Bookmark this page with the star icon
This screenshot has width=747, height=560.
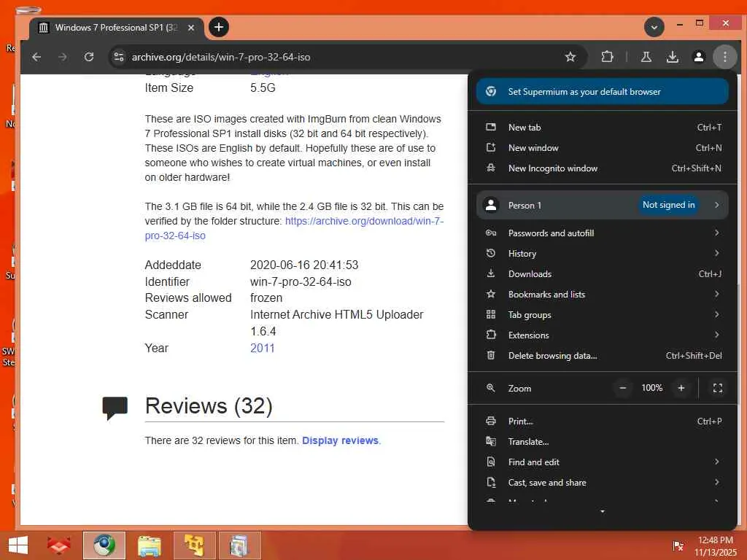[x=570, y=57]
